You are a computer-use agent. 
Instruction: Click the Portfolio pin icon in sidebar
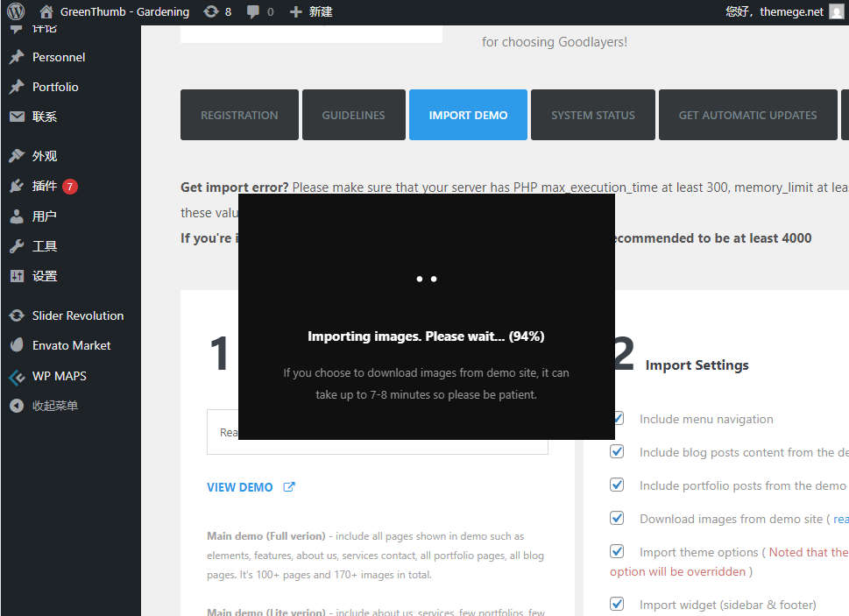(17, 87)
